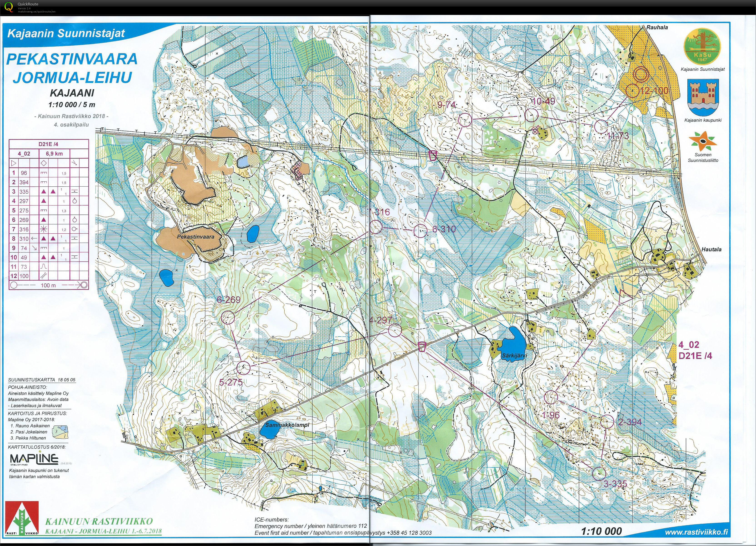The width and height of the screenshot is (756, 546).
Task: Click the MAPLINE logo
Action: (34, 459)
